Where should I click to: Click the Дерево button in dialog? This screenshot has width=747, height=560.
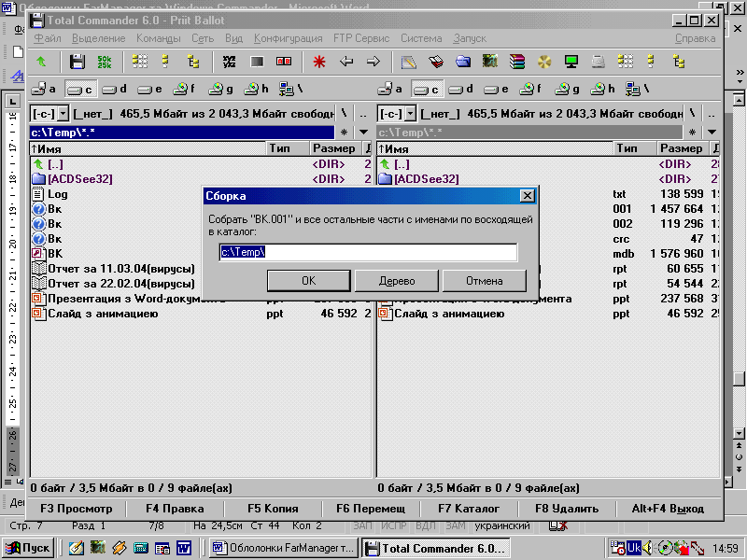396,281
